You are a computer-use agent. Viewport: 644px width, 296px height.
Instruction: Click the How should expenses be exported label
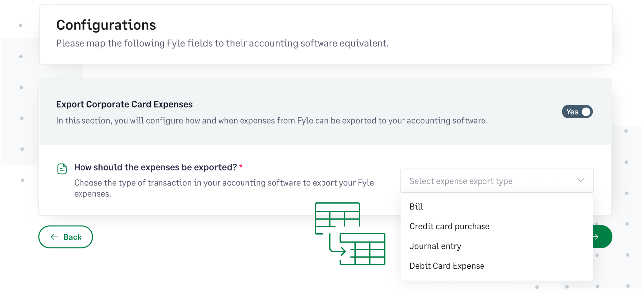click(x=155, y=167)
